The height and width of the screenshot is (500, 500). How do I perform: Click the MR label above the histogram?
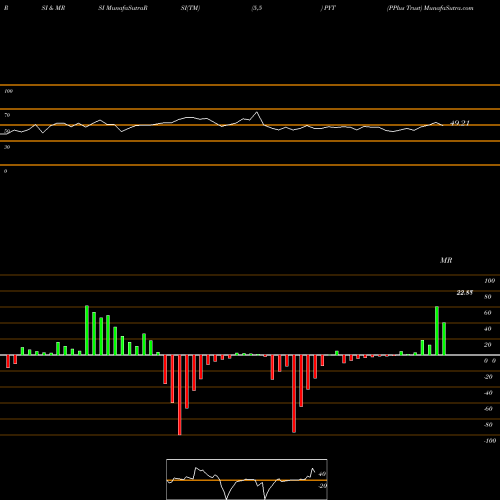pyautogui.click(x=446, y=260)
